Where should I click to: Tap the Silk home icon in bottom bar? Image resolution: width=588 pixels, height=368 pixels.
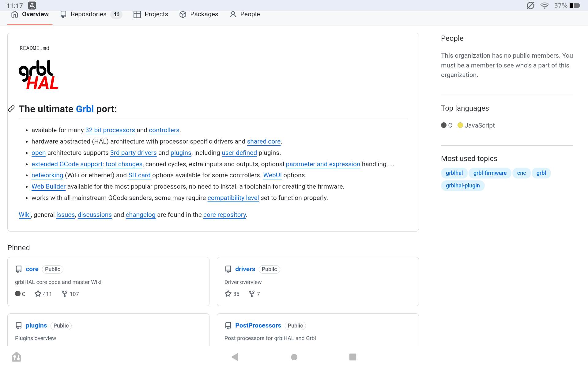(17, 357)
